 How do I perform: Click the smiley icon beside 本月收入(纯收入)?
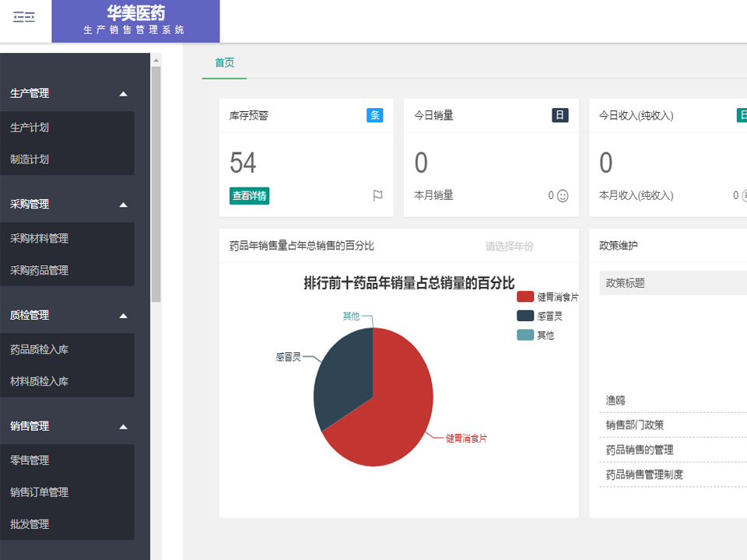744,195
